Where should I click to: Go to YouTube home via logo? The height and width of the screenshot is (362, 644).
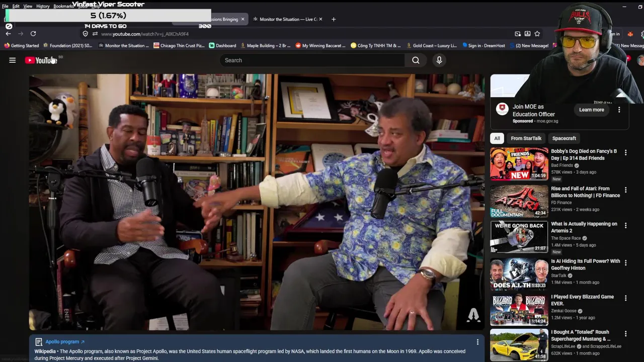(41, 60)
